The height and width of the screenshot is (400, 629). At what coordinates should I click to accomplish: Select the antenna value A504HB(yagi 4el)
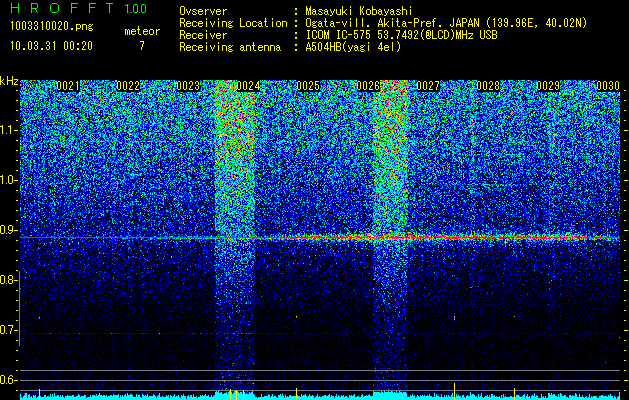(x=353, y=47)
